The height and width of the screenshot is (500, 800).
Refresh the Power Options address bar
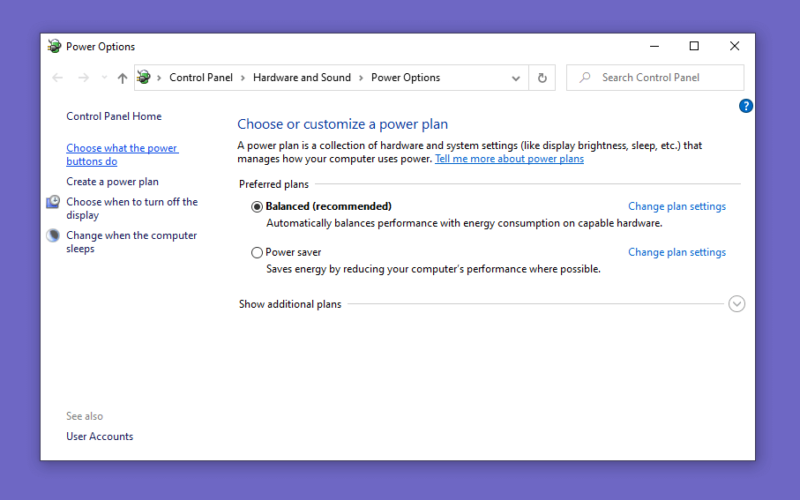coord(542,78)
